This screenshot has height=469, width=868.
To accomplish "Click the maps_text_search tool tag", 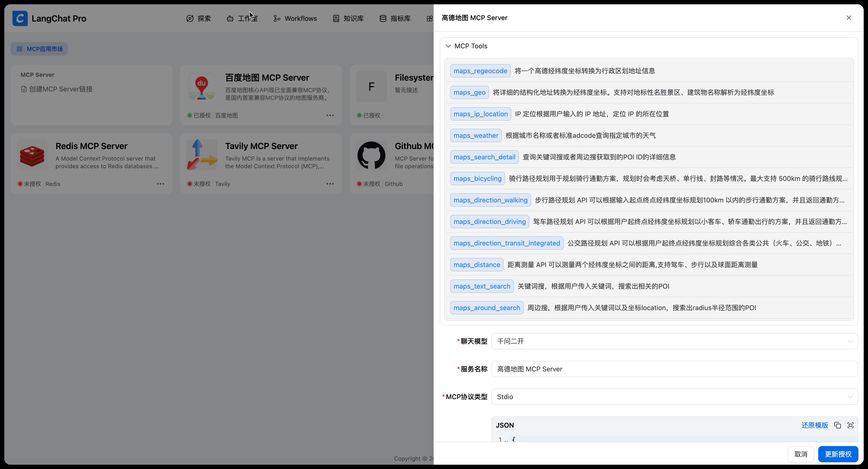I will 482,286.
